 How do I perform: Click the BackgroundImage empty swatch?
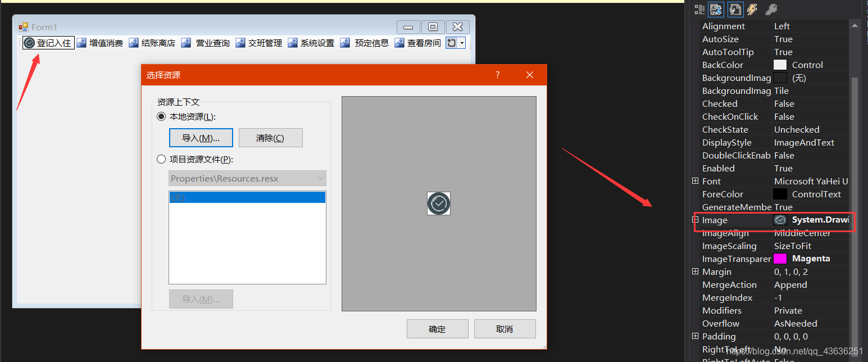tap(780, 78)
